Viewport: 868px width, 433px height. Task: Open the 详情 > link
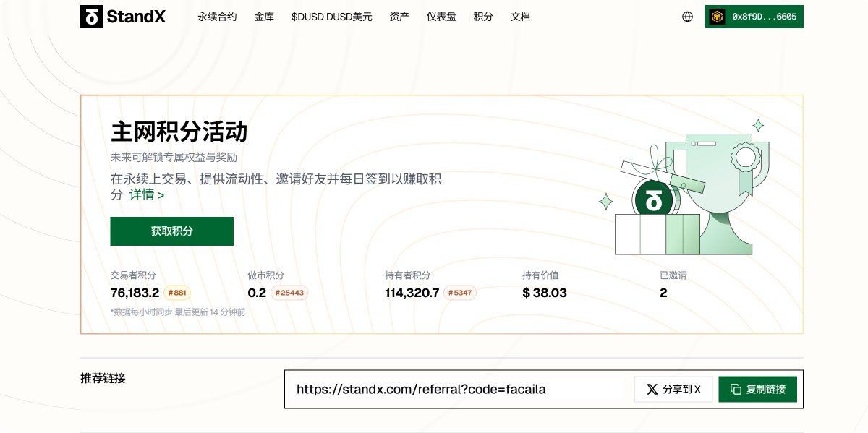click(x=147, y=195)
